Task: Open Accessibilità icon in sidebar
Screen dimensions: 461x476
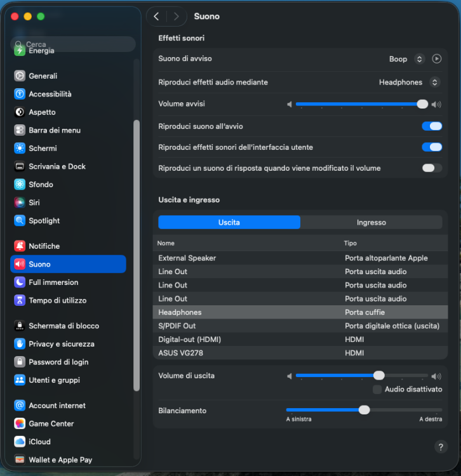Action: pyautogui.click(x=20, y=94)
